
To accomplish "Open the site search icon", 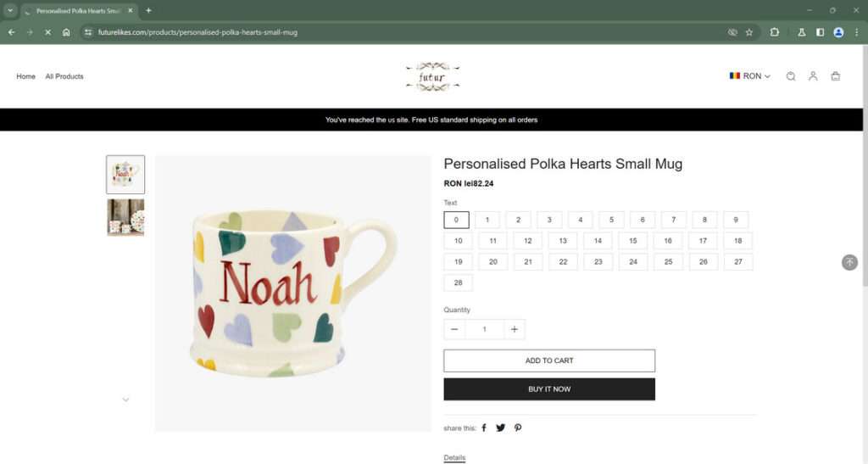I will [x=791, y=76].
